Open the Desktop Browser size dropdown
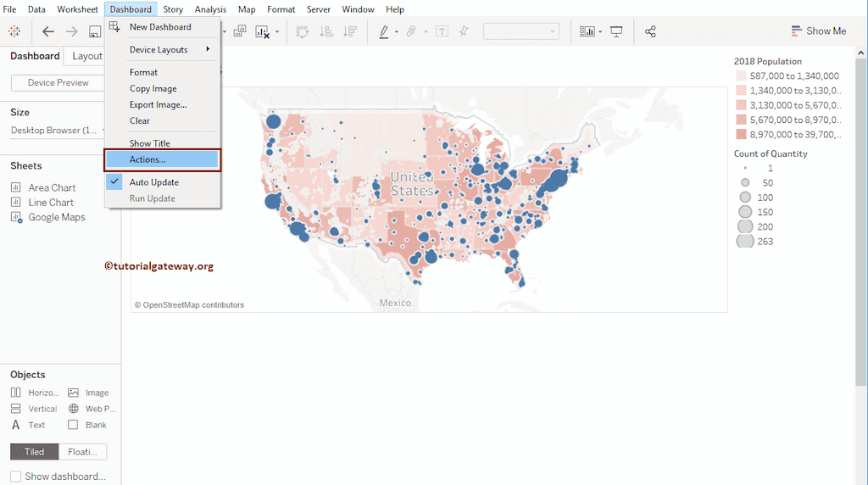 tap(58, 131)
